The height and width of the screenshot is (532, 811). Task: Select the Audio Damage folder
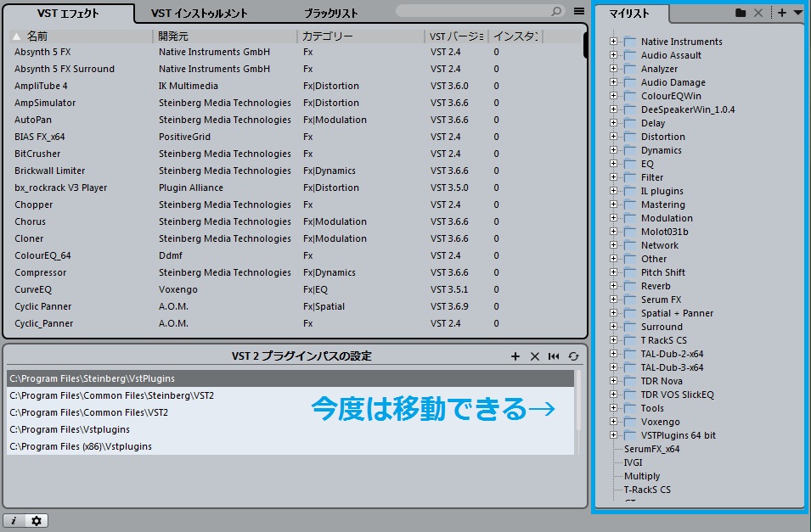coord(673,82)
